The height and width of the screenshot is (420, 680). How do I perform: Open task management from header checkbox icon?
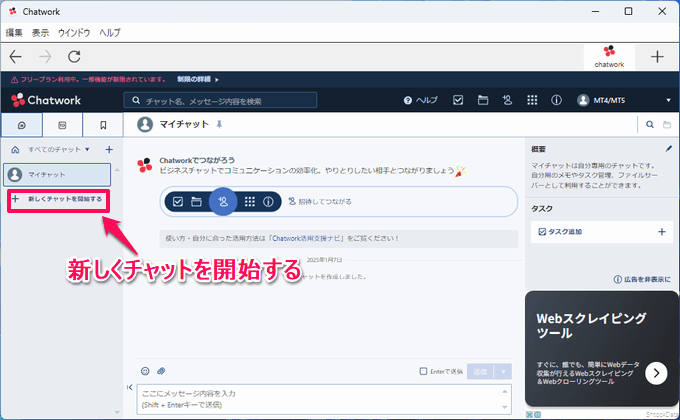coord(458,100)
